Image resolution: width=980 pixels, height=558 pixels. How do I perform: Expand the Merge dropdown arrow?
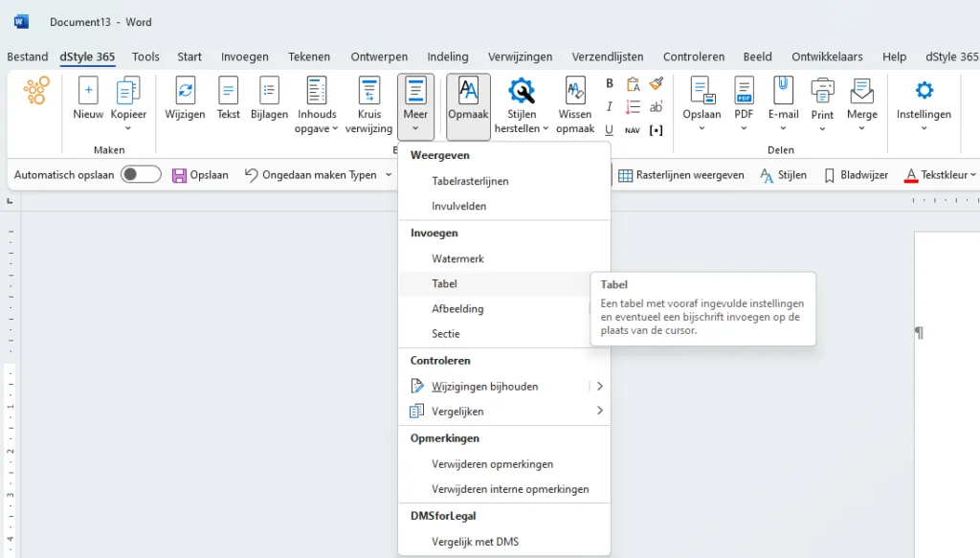pyautogui.click(x=862, y=128)
